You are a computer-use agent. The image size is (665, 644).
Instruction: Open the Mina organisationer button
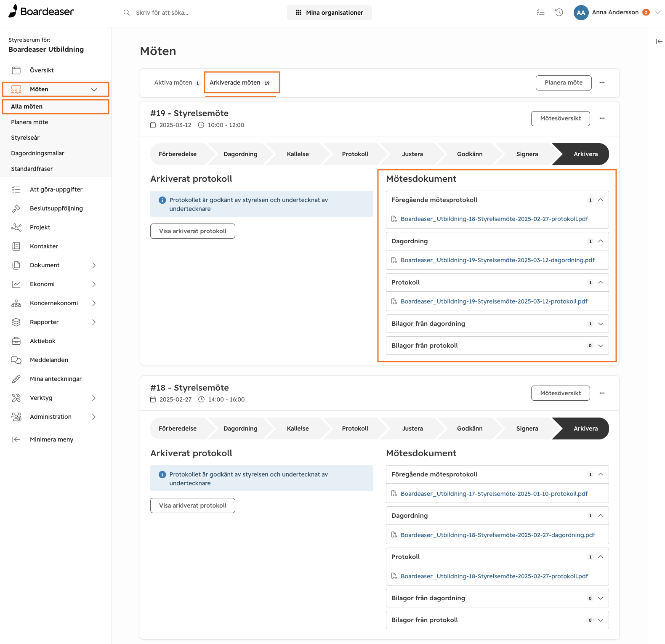(330, 13)
